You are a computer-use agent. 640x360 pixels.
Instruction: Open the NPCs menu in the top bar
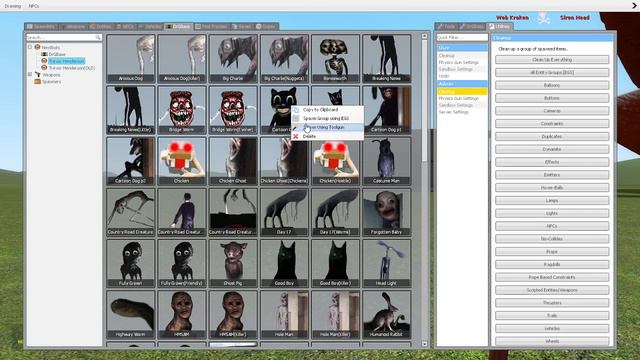coord(34,6)
